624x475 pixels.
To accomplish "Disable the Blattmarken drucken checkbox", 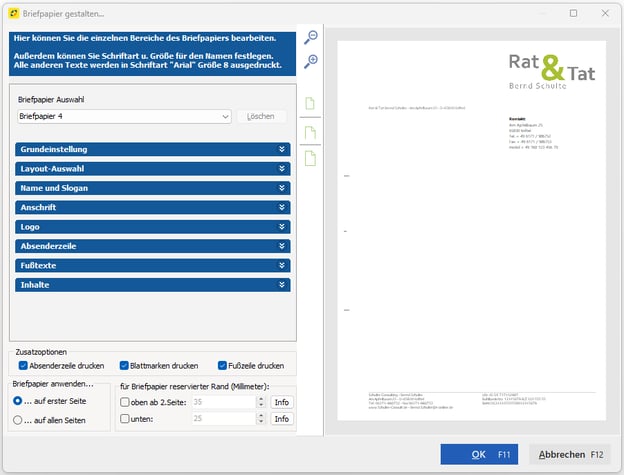I will (125, 366).
